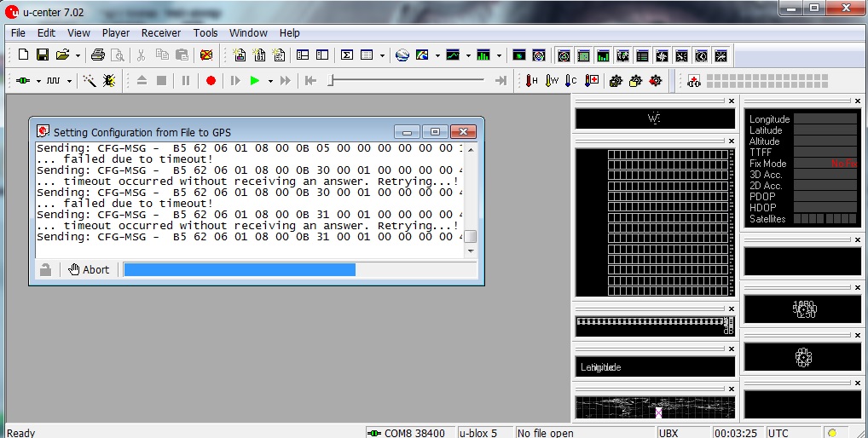Open the Messages View icon
The image size is (868, 438).
(302, 55)
